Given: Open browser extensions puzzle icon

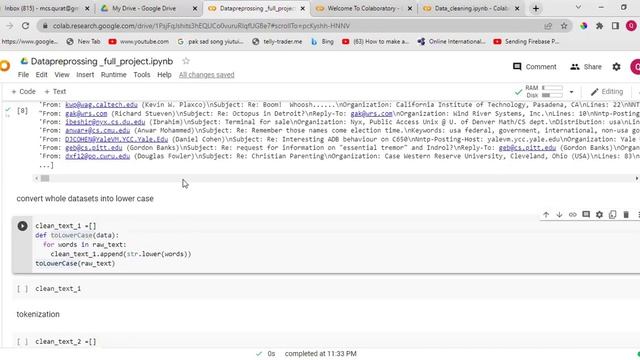Looking at the screenshot, I should pyautogui.click(x=599, y=26).
